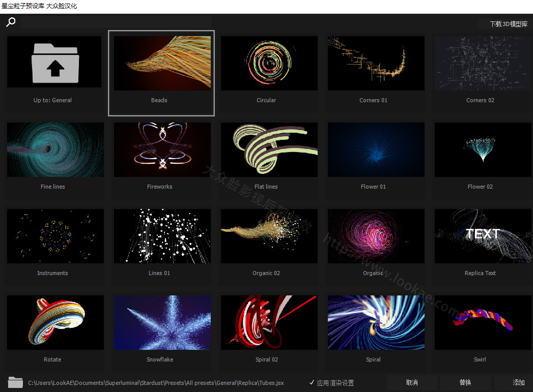Select the Fine lines preset
The height and width of the screenshot is (392, 533).
[x=55, y=149]
